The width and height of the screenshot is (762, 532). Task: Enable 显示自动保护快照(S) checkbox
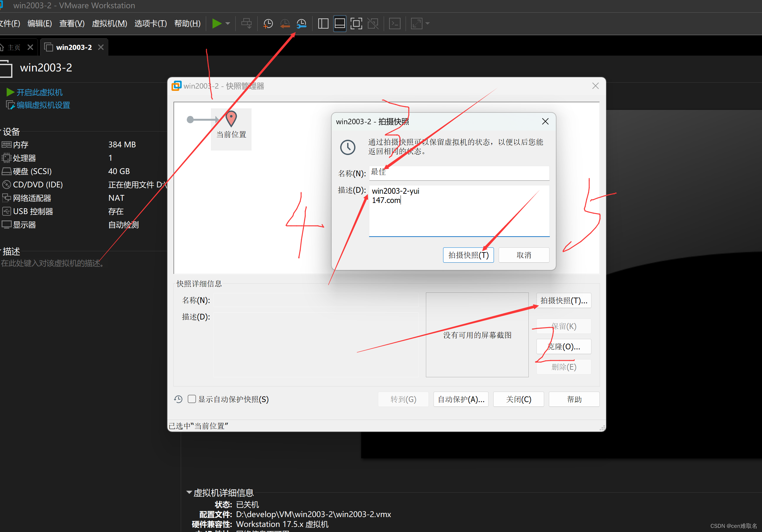coord(192,399)
